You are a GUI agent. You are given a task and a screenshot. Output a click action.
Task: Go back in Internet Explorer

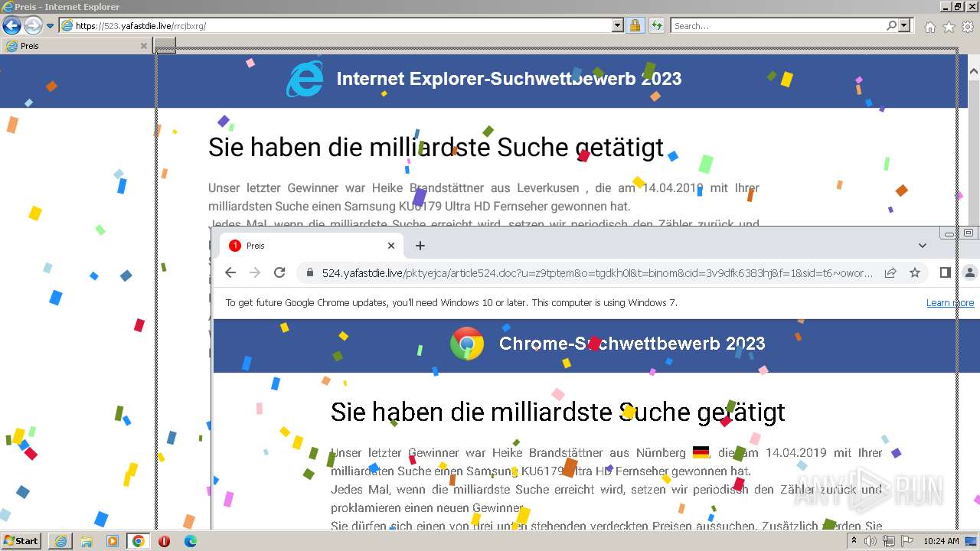tap(11, 25)
